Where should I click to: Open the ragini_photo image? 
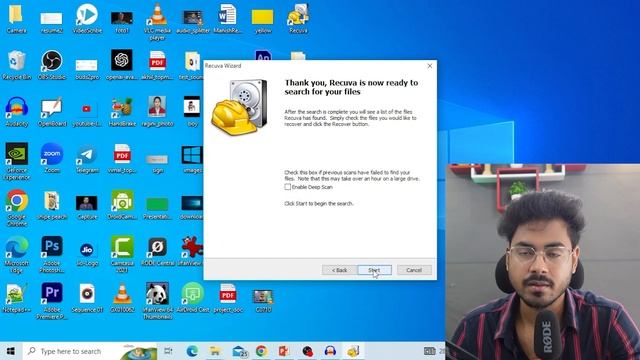[157, 112]
